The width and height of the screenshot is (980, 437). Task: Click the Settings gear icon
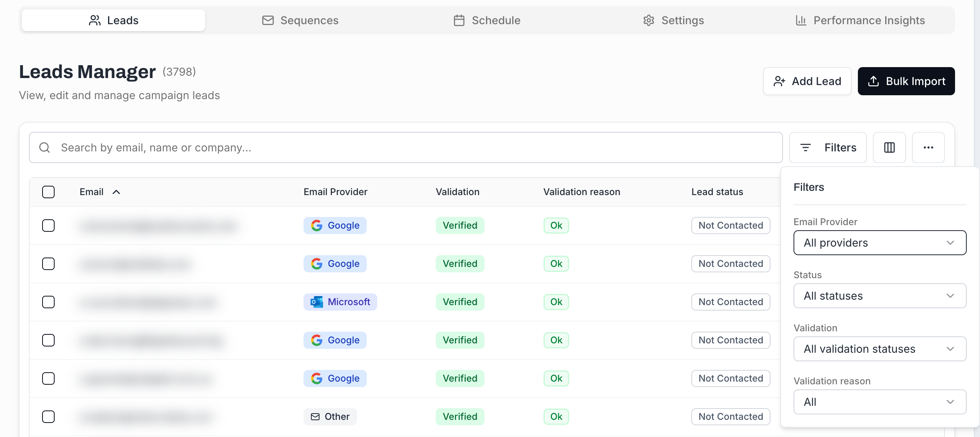(649, 20)
